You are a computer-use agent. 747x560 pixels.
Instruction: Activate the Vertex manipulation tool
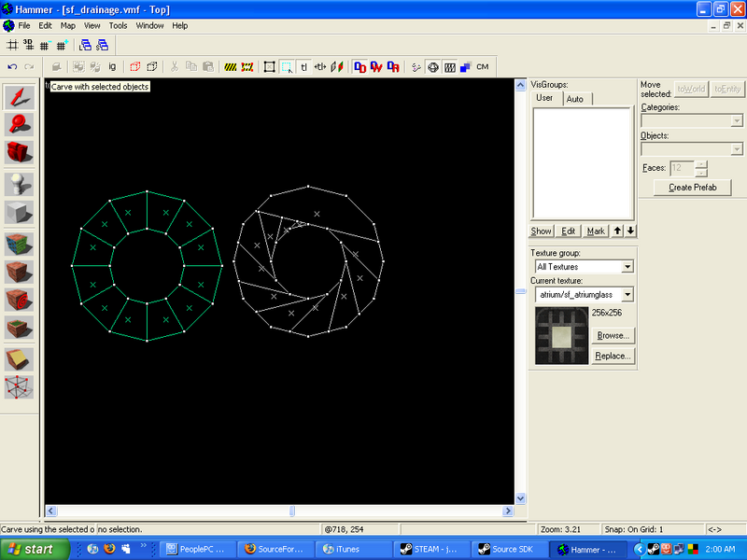[x=20, y=386]
